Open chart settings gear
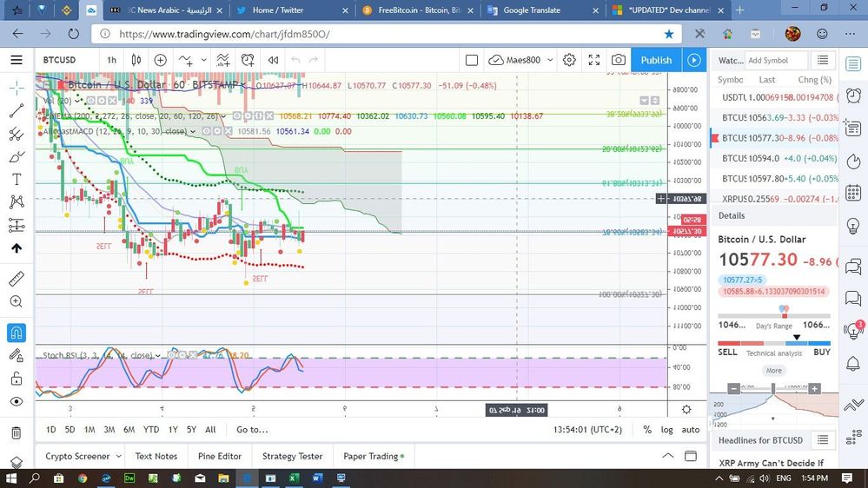The image size is (868, 488). point(569,60)
